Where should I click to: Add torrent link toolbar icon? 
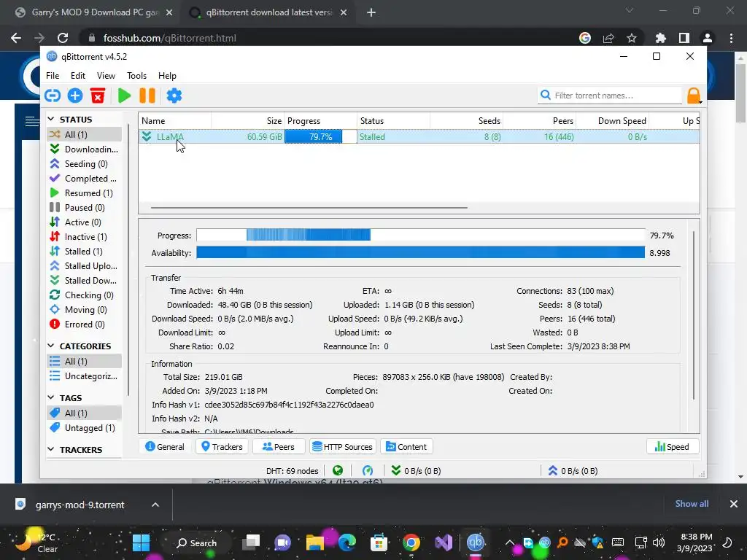53,96
